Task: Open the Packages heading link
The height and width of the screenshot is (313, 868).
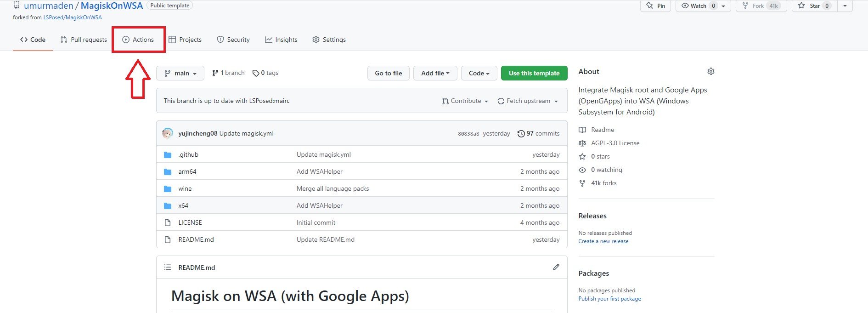Action: click(594, 273)
